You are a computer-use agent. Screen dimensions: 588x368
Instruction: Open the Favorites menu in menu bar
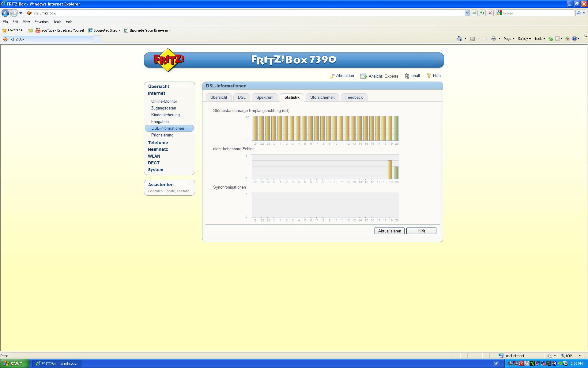pyautogui.click(x=41, y=22)
